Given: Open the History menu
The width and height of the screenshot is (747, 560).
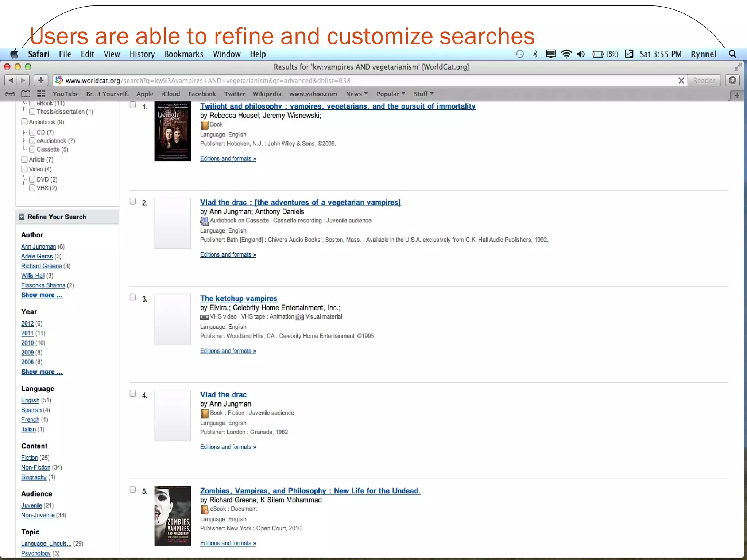Looking at the screenshot, I should click(142, 54).
